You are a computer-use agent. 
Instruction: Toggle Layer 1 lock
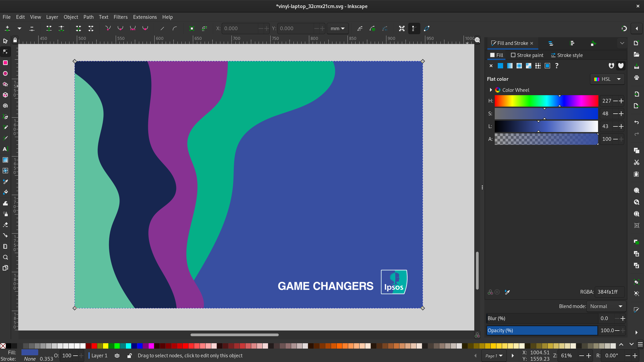pyautogui.click(x=129, y=356)
